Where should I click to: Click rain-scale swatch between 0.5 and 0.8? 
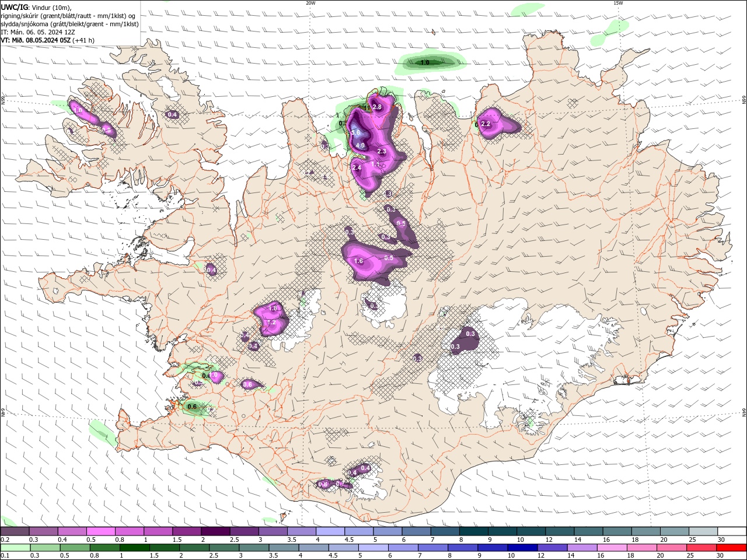(76, 548)
